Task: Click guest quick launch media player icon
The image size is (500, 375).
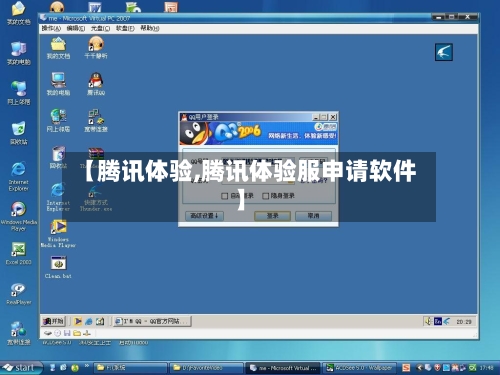Action: coord(78,321)
